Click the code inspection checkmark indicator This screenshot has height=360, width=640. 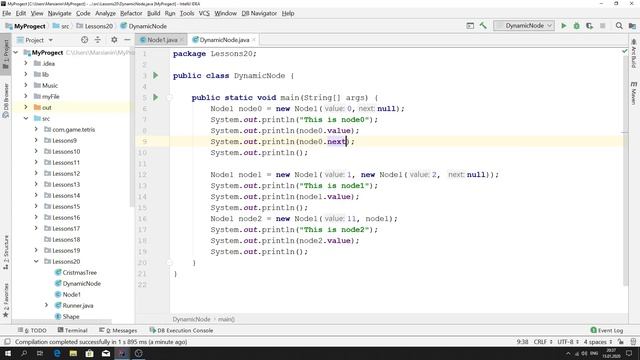(624, 51)
